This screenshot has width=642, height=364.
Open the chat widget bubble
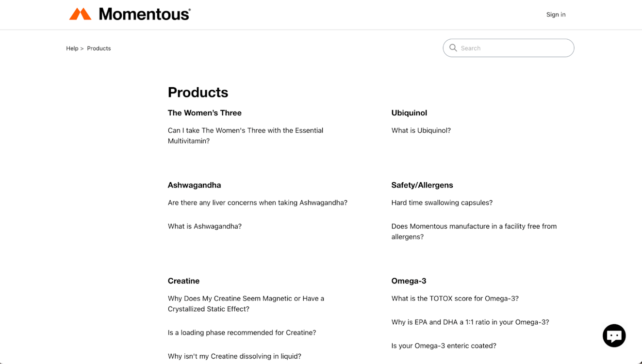(614, 335)
